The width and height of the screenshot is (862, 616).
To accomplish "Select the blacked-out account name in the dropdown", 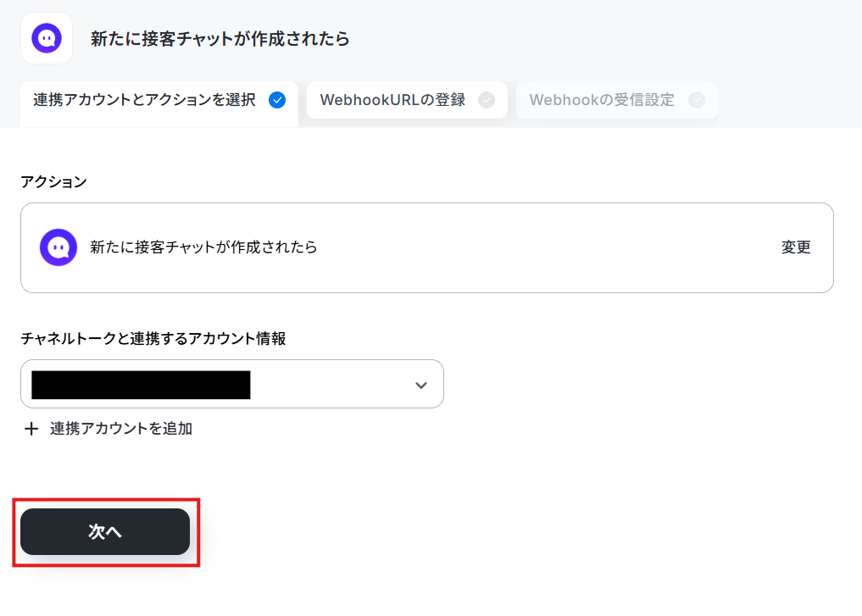I will click(x=141, y=385).
